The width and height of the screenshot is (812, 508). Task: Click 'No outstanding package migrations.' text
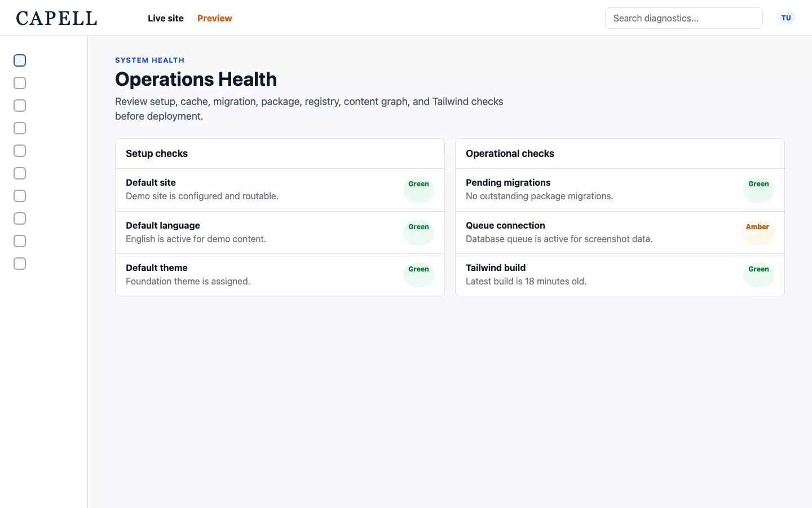click(x=539, y=196)
